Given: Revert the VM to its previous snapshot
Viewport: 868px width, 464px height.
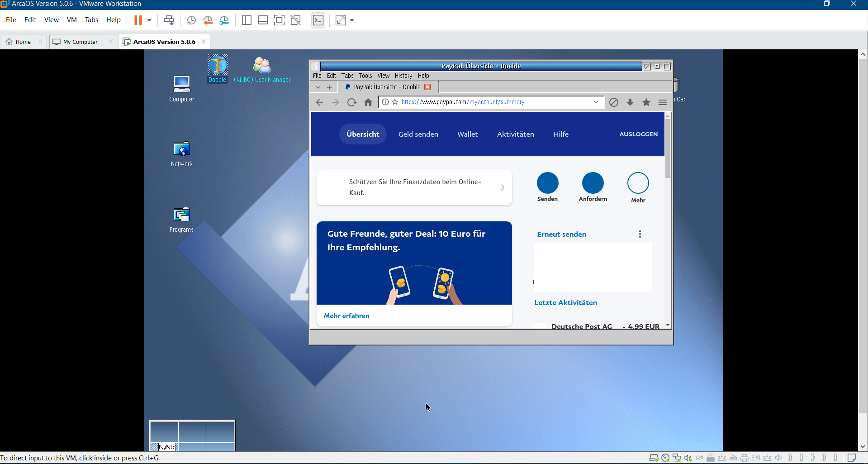Looking at the screenshot, I should pyautogui.click(x=208, y=20).
